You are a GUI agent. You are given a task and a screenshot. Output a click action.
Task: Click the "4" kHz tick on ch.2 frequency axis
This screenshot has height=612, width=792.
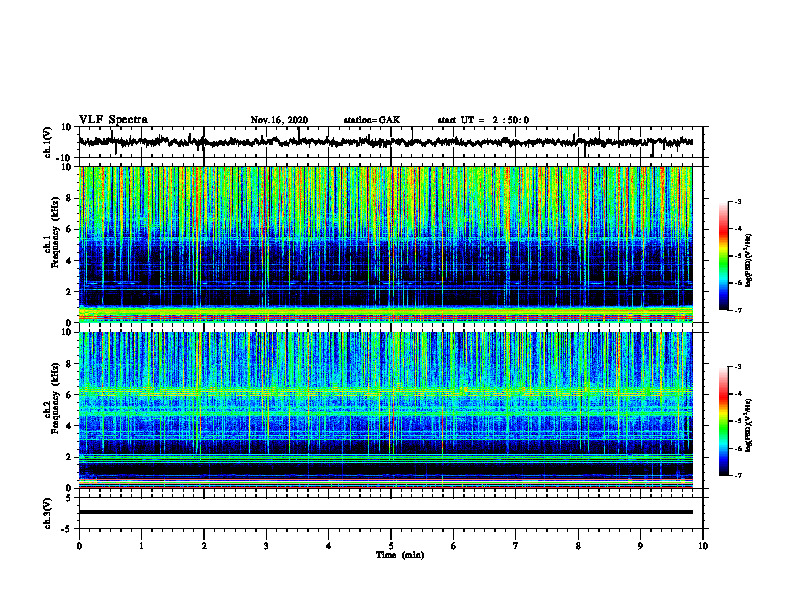click(x=70, y=426)
